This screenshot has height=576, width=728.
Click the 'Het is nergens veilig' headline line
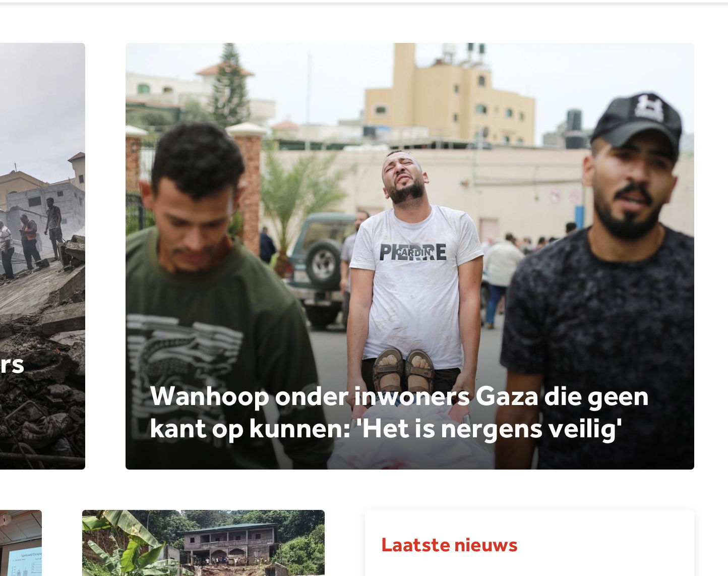tap(386, 429)
